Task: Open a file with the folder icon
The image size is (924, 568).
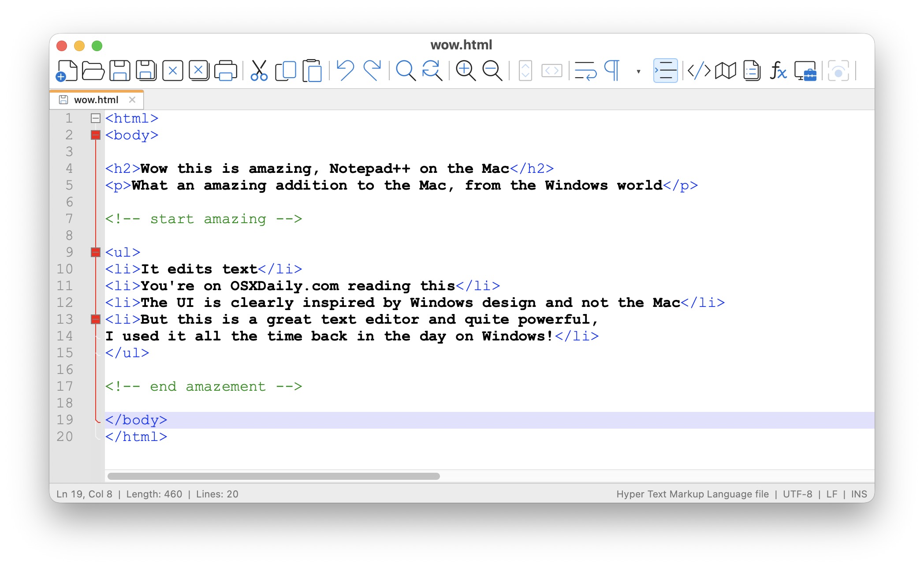Action: tap(93, 71)
